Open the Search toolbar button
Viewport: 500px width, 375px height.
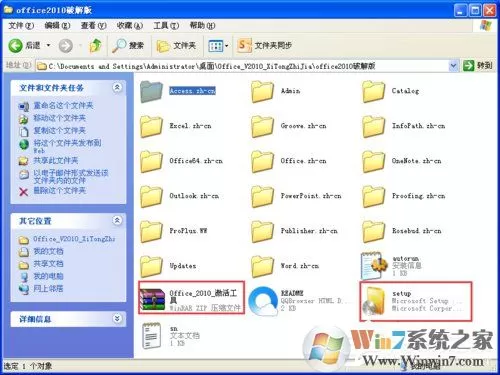128,45
